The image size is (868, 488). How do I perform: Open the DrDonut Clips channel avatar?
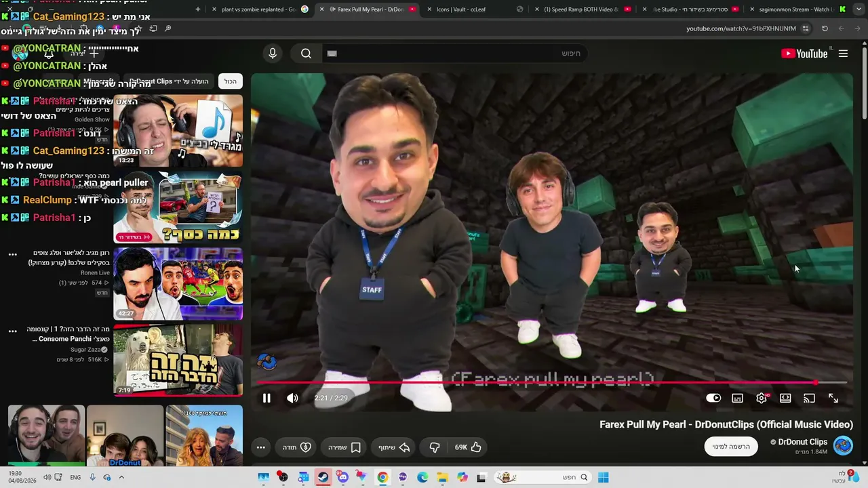(843, 445)
